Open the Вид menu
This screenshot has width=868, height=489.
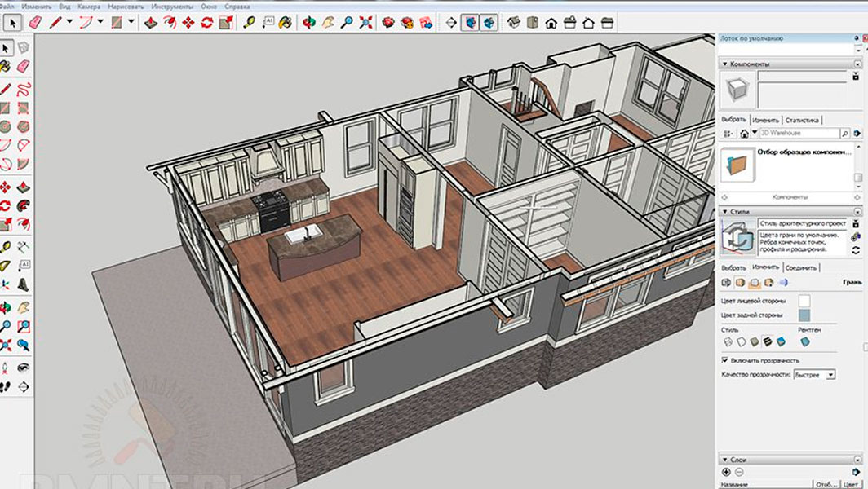[x=64, y=6]
